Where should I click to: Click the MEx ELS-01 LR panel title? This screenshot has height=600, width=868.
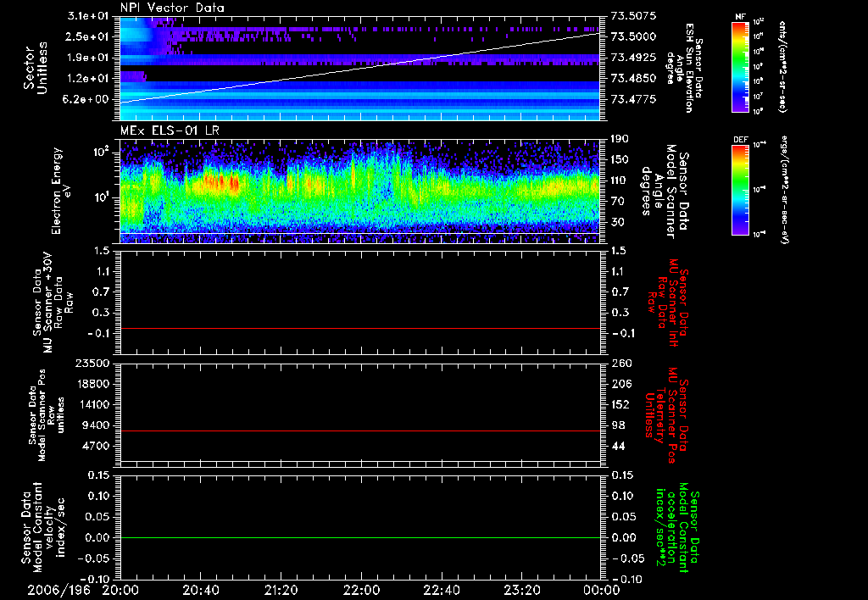[x=169, y=129]
